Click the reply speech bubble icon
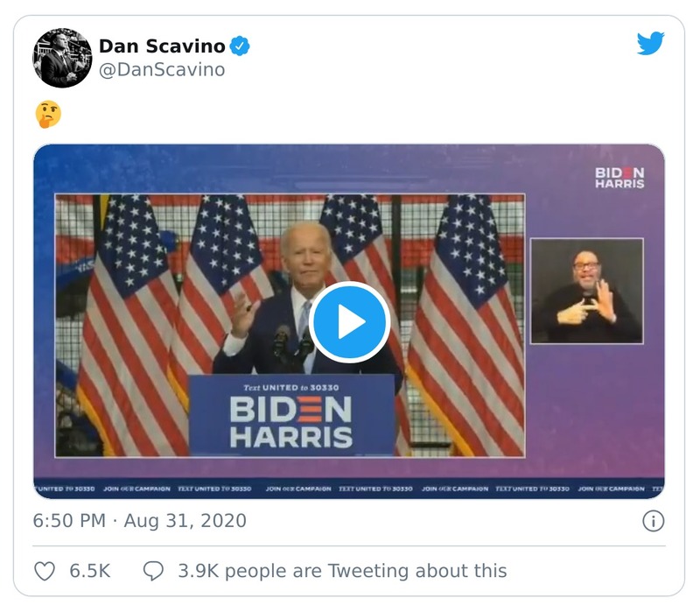Viewport: 700px width, 612px height. (x=153, y=571)
